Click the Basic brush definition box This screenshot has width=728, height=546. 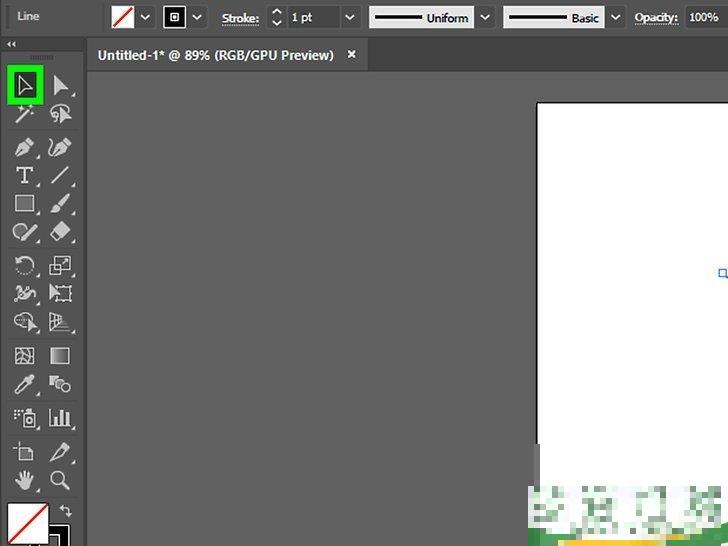554,18
